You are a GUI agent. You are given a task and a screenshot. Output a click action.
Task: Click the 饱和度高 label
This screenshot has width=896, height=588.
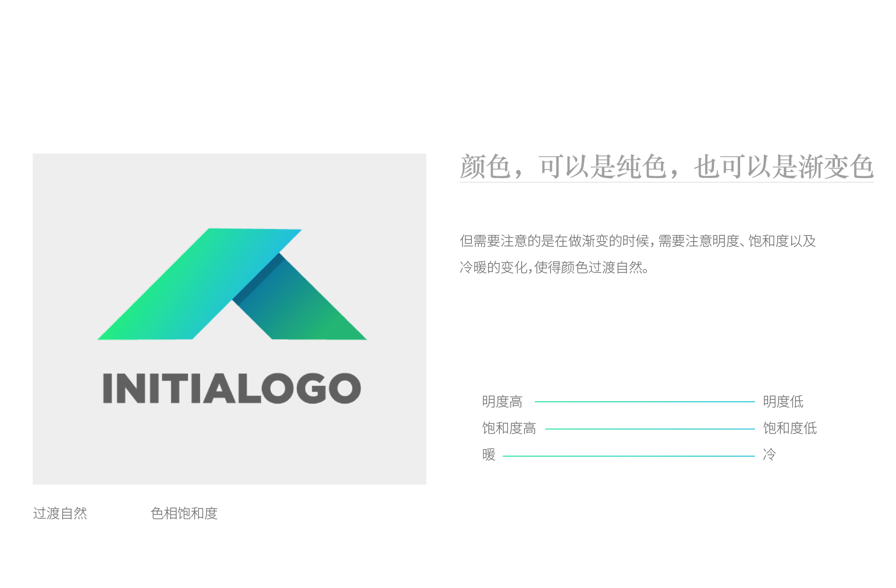tap(509, 428)
